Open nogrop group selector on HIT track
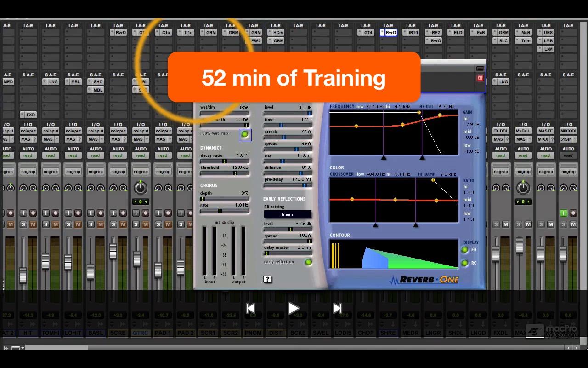 (28, 172)
